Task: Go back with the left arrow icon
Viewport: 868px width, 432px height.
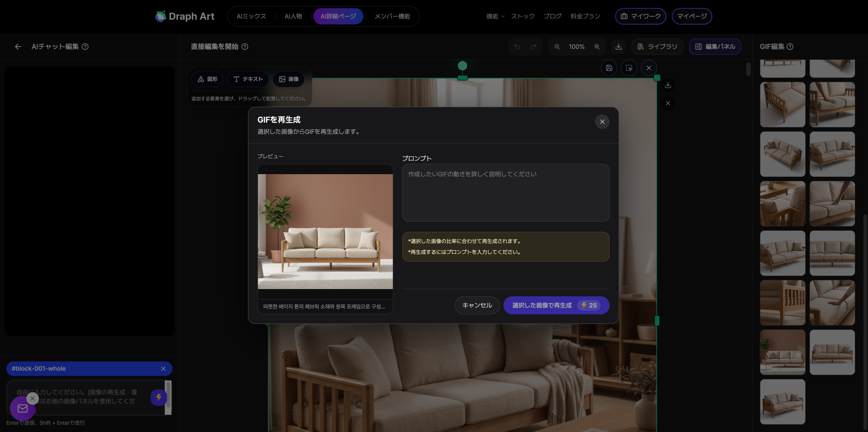Action: click(x=18, y=47)
